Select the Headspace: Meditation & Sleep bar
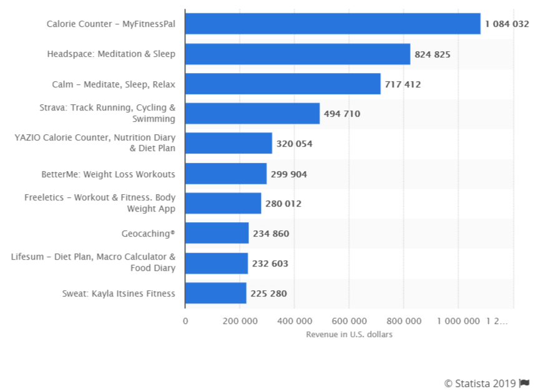The width and height of the screenshot is (538, 392). coord(298,54)
